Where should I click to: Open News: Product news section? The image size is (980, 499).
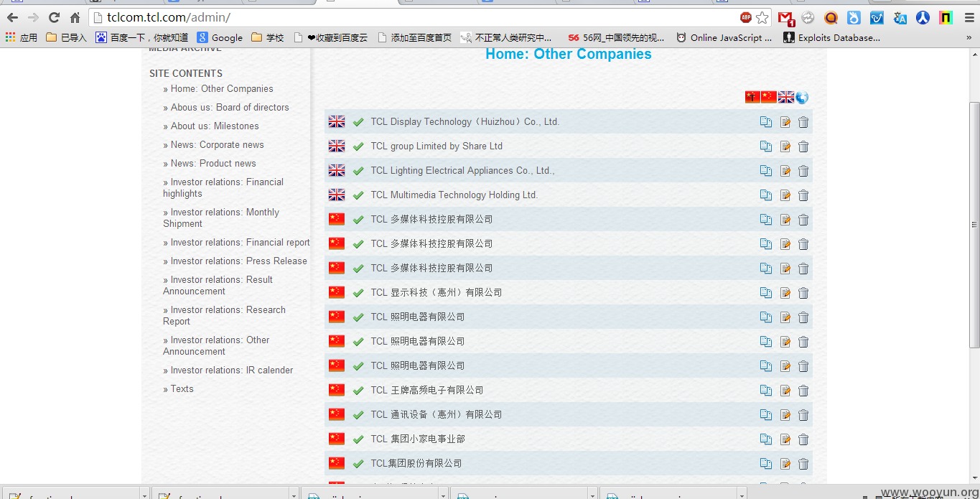[x=213, y=164]
